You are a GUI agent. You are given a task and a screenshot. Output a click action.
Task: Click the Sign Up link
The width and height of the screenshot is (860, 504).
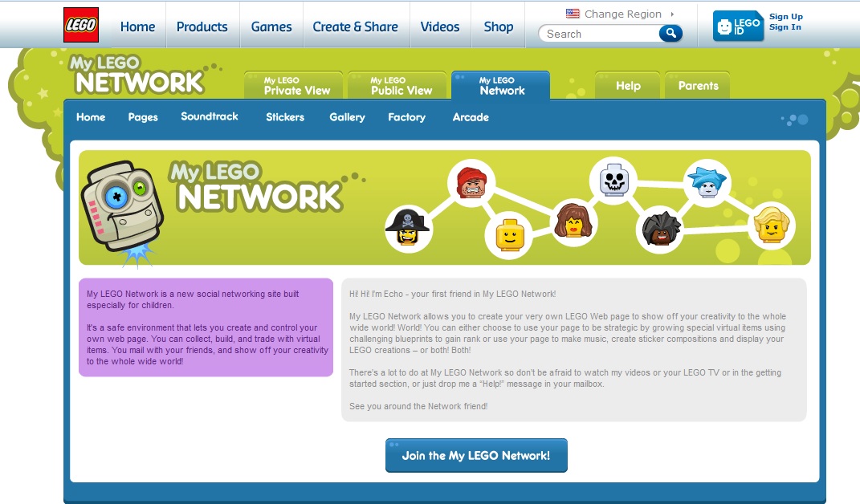click(785, 17)
